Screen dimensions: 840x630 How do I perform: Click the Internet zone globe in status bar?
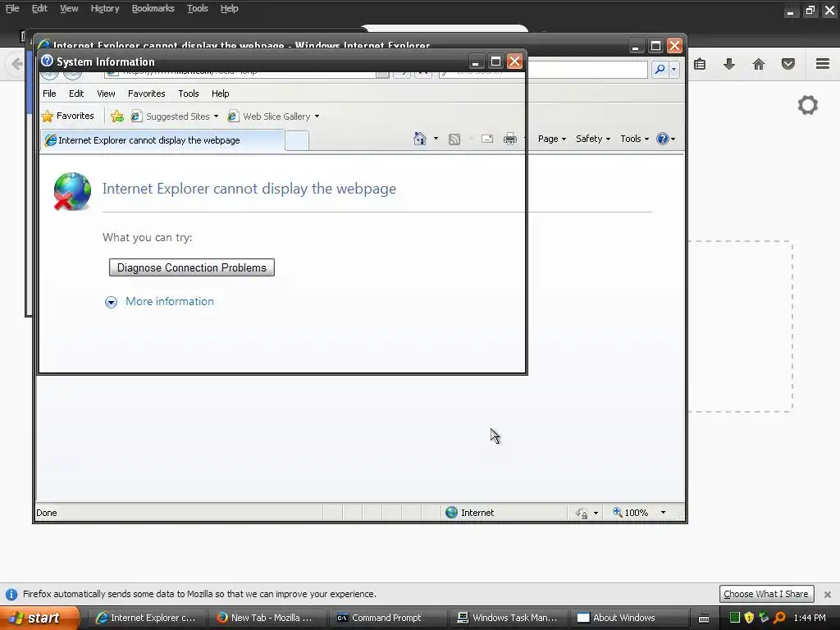(x=452, y=513)
